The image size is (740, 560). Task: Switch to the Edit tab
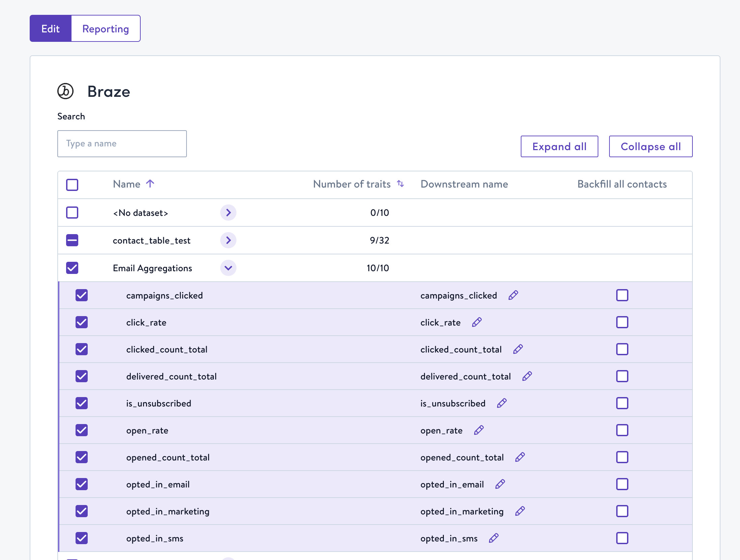coord(50,28)
